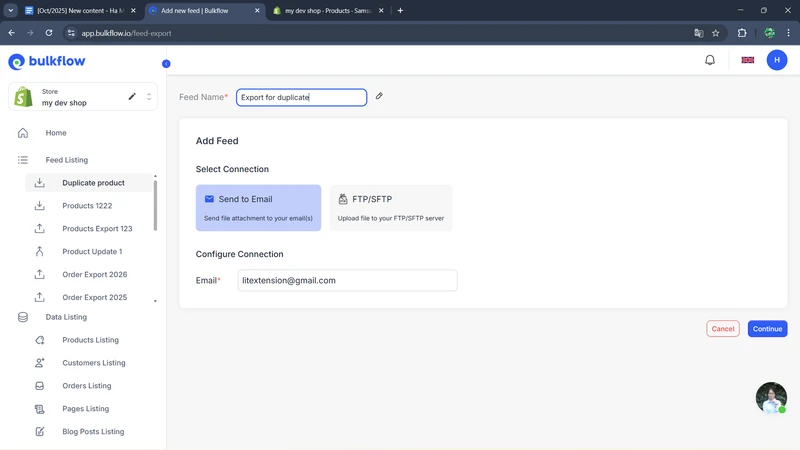Switch to the my dev shop Products tab
This screenshot has width=800, height=450.
tap(327, 10)
